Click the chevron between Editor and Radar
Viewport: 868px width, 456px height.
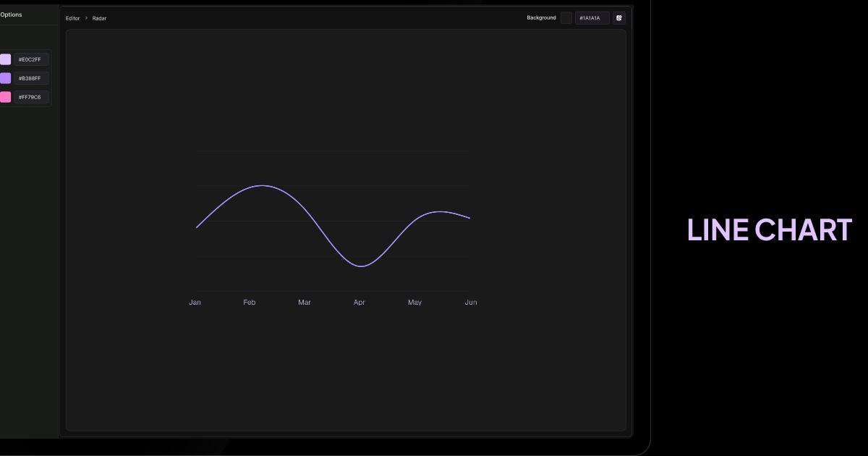tap(85, 18)
